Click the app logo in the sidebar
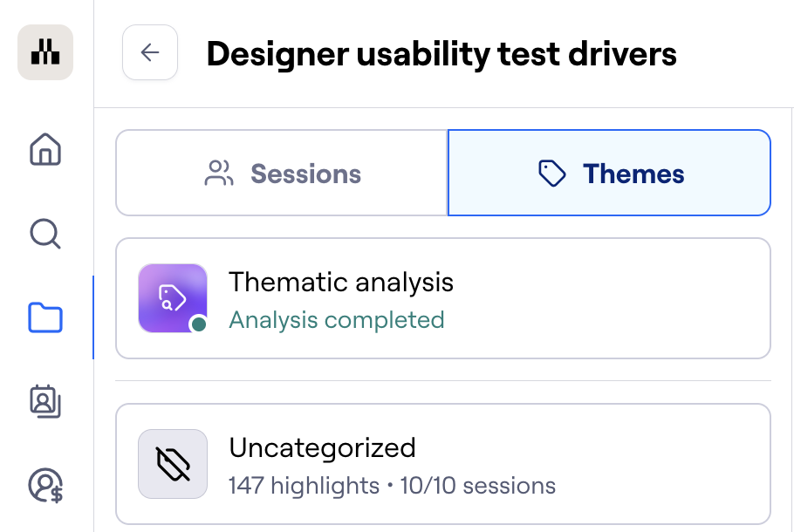The height and width of the screenshot is (532, 794). click(45, 52)
